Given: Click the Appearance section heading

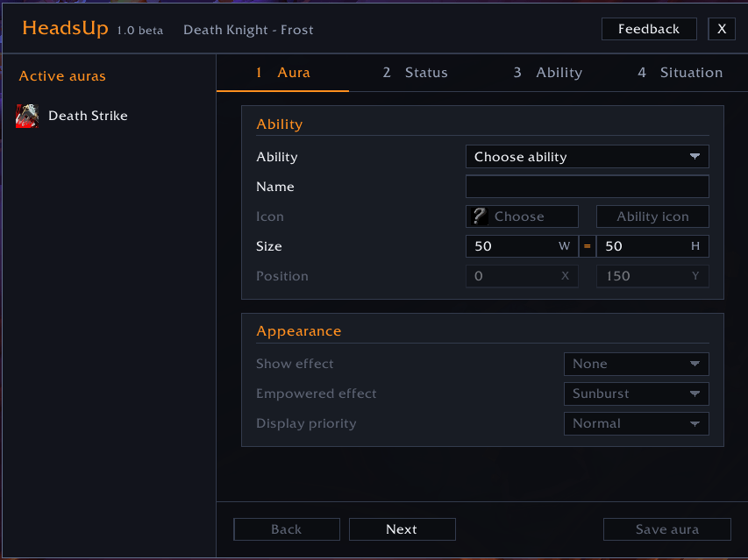Looking at the screenshot, I should pos(299,331).
